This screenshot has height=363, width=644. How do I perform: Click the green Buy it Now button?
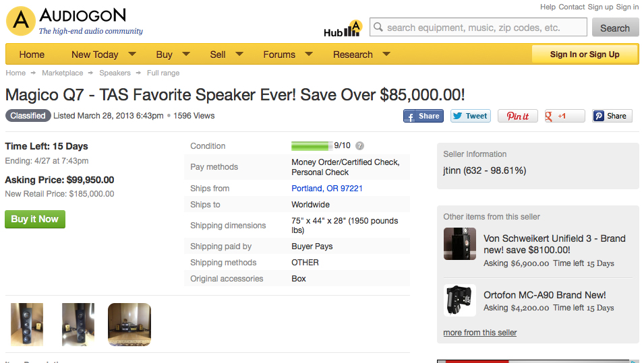(35, 219)
